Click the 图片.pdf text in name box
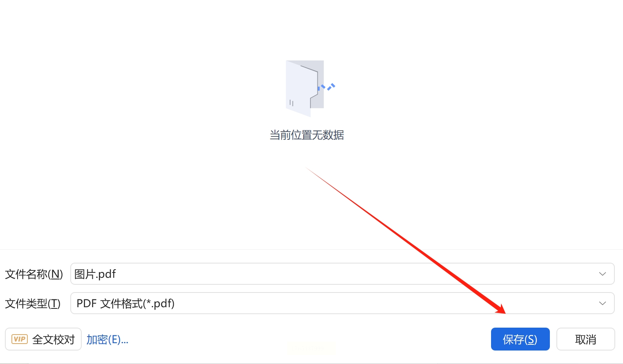Image resolution: width=623 pixels, height=364 pixels. coord(95,274)
